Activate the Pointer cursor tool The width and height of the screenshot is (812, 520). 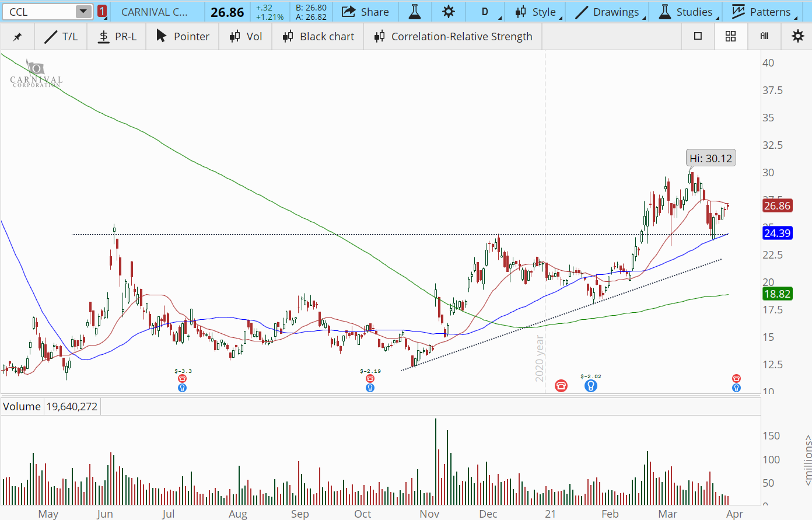pyautogui.click(x=183, y=36)
